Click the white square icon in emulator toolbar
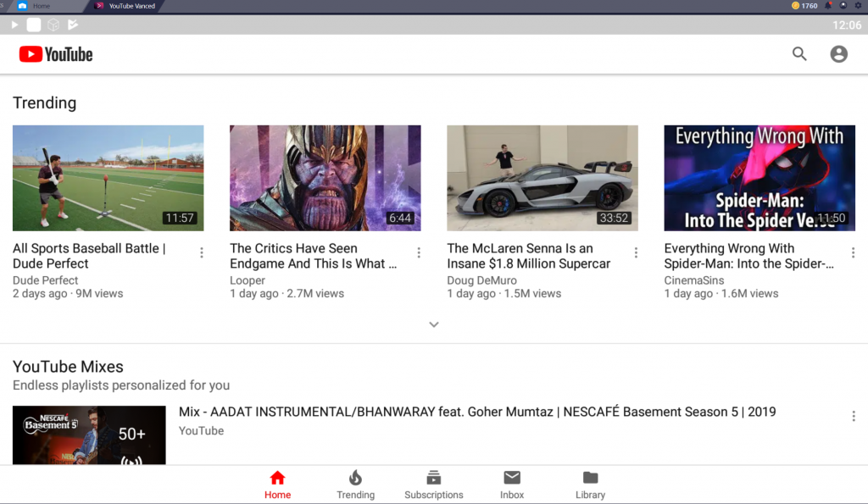868x504 pixels. [34, 25]
